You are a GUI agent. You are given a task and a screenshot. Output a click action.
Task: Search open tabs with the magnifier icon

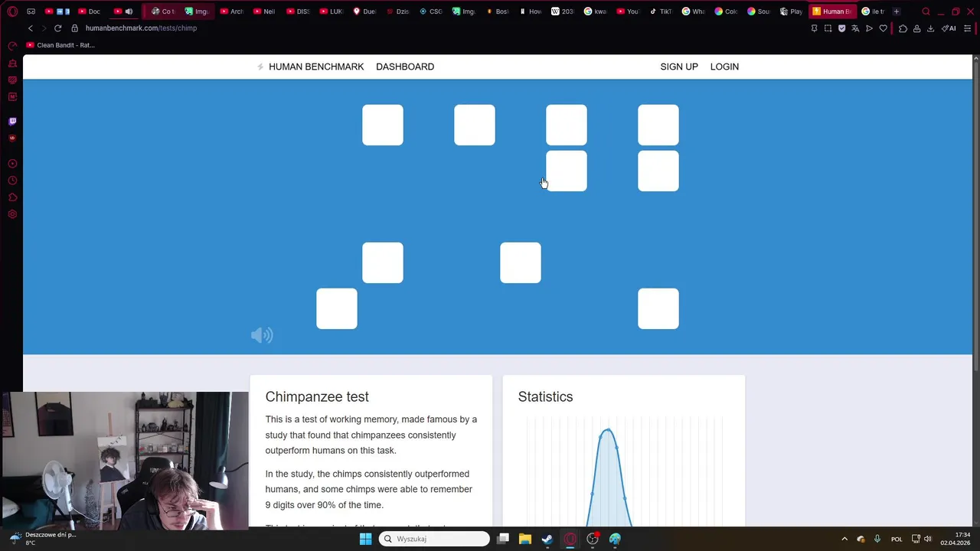926,11
